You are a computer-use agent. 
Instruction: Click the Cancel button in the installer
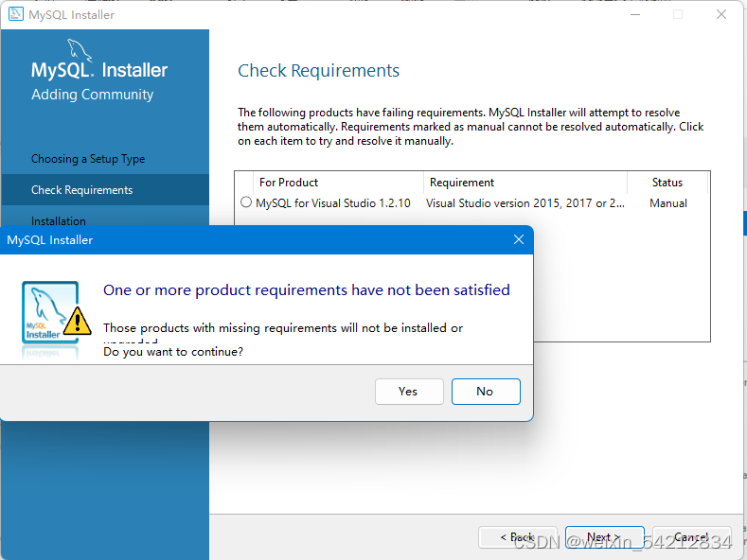point(692,537)
